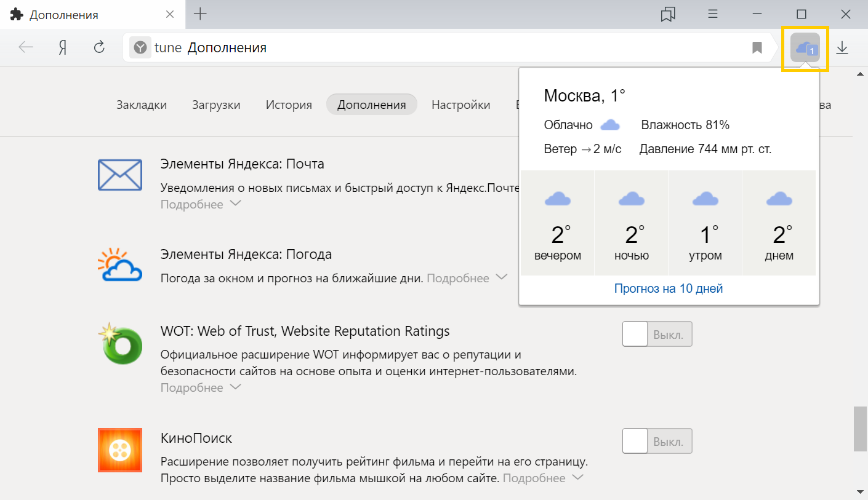The image size is (868, 500).
Task: Click the scrollbar down arrow
Action: 859,491
